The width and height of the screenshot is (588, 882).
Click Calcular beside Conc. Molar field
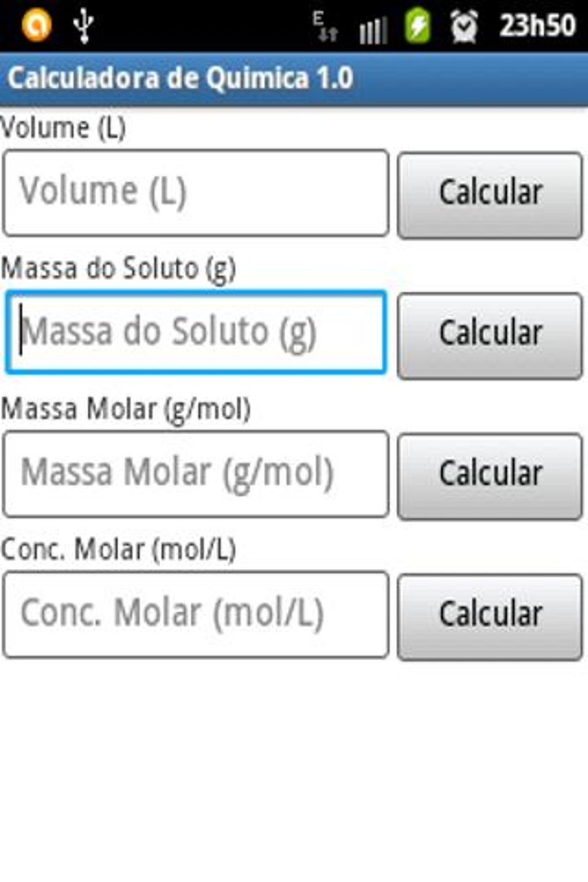pos(490,616)
